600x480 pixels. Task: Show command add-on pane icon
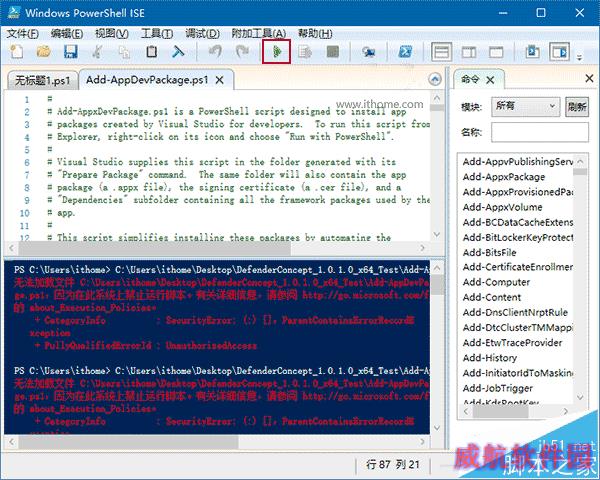point(559,52)
